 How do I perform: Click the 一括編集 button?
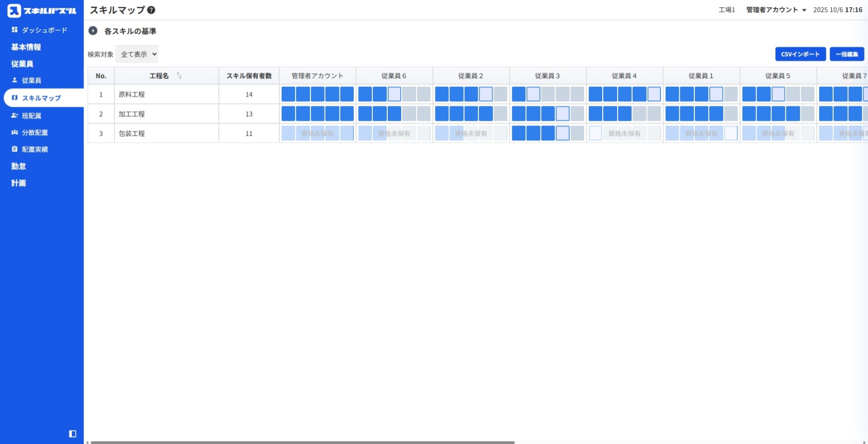coord(847,54)
